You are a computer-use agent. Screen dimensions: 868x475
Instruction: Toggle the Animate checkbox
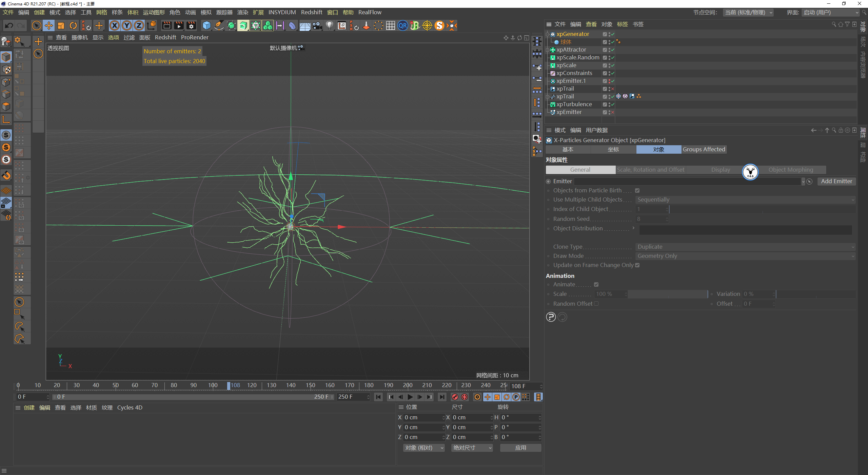(x=596, y=285)
